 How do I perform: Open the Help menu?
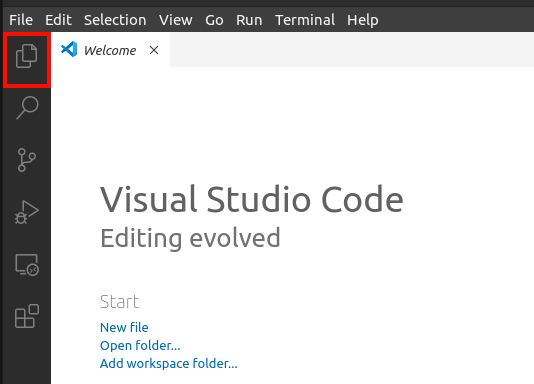click(363, 20)
